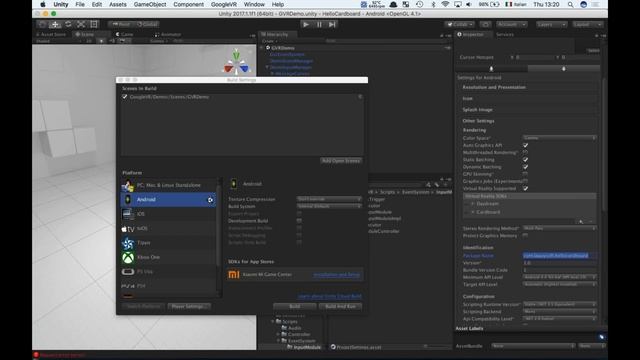Toggle Virtual Reality Supported checkbox

coord(525,189)
